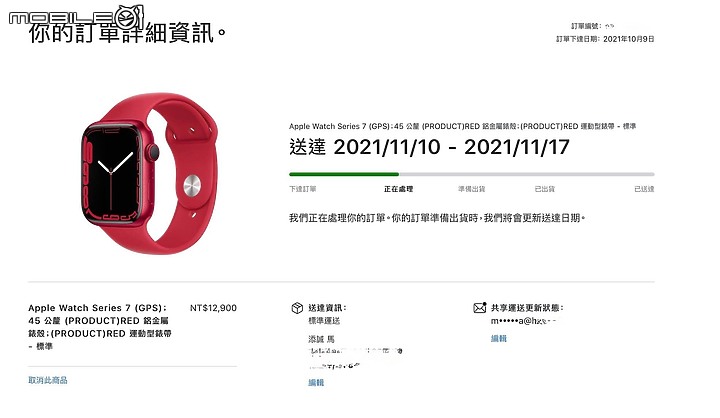The width and height of the screenshot is (720, 418).
Task: Click the green segment of order progress bar
Action: click(x=344, y=174)
